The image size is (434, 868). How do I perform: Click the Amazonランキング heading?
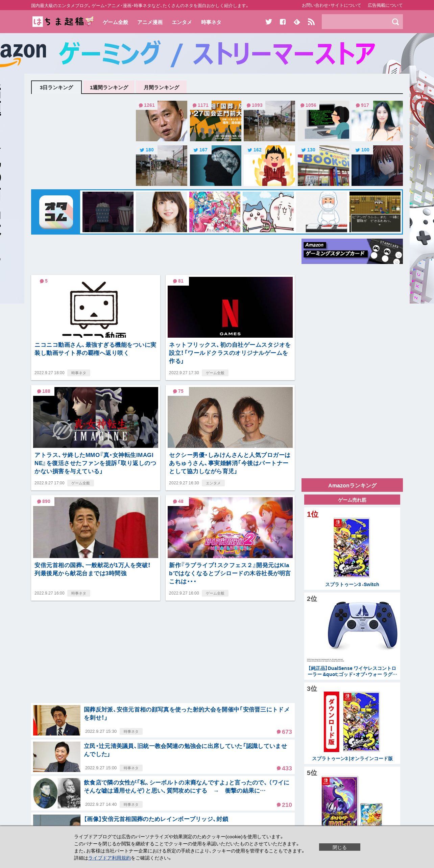point(352,485)
